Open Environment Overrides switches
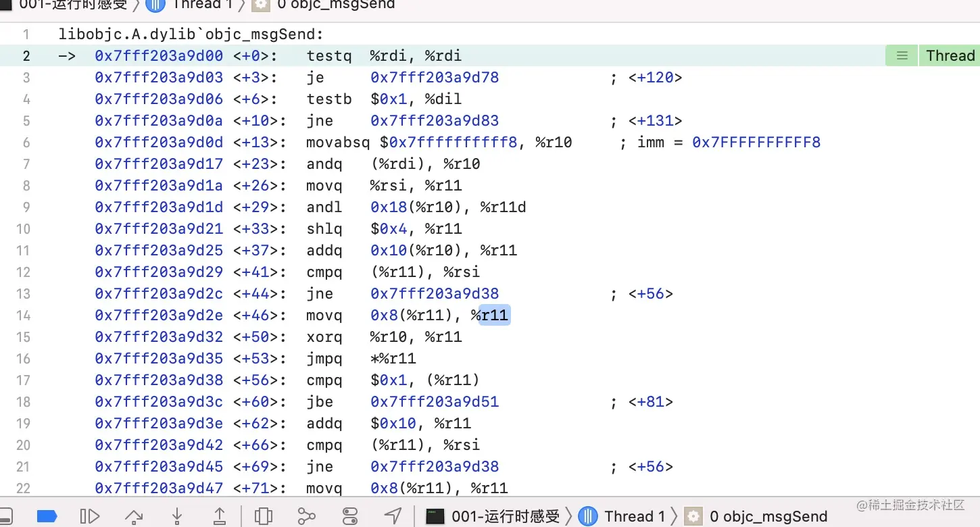980x527 pixels. pos(349,516)
